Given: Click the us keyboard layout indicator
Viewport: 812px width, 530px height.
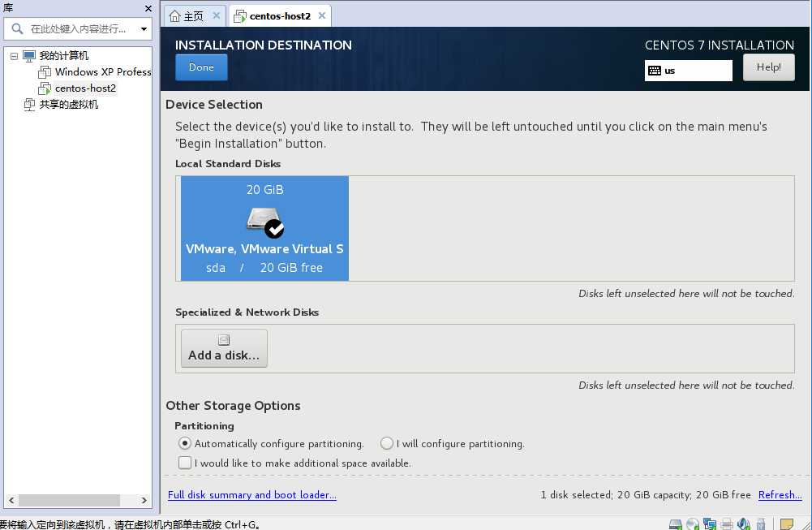Looking at the screenshot, I should (x=688, y=71).
